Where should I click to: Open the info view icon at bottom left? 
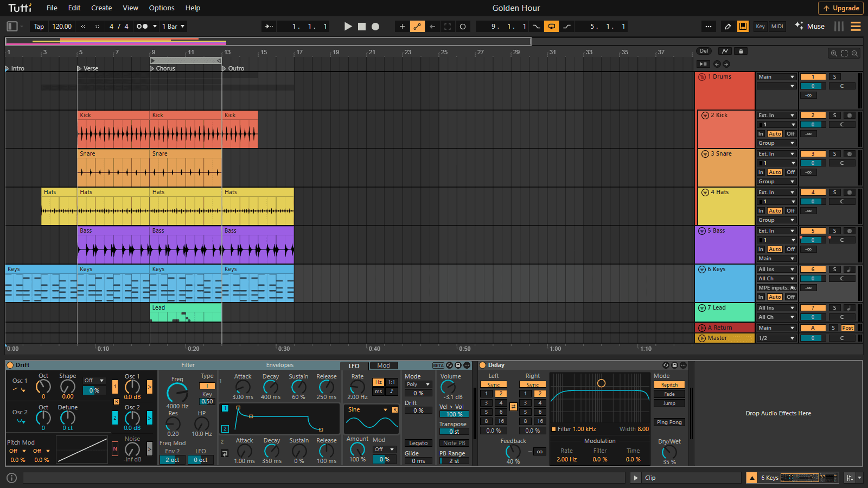(11, 478)
